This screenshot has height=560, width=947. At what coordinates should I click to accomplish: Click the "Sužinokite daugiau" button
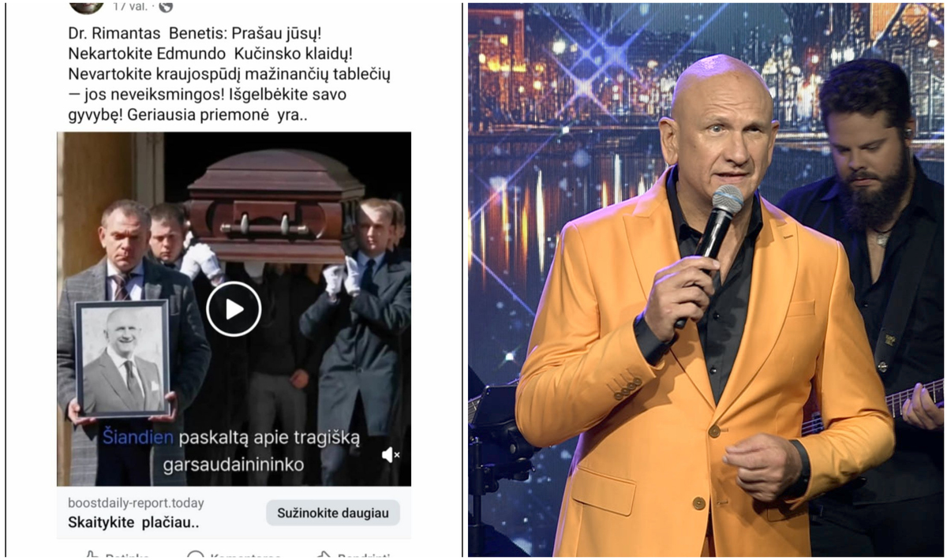pos(333,513)
